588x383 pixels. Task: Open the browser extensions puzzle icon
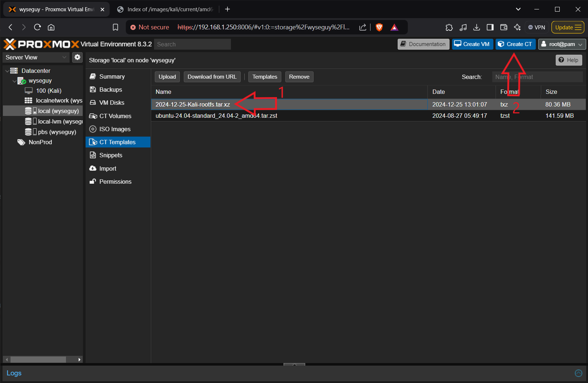pos(449,27)
